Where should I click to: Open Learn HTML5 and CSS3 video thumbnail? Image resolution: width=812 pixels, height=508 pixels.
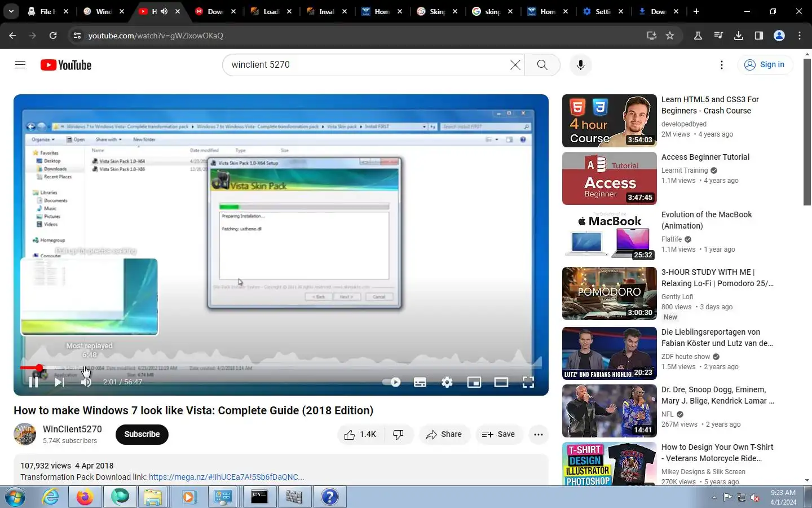click(609, 121)
